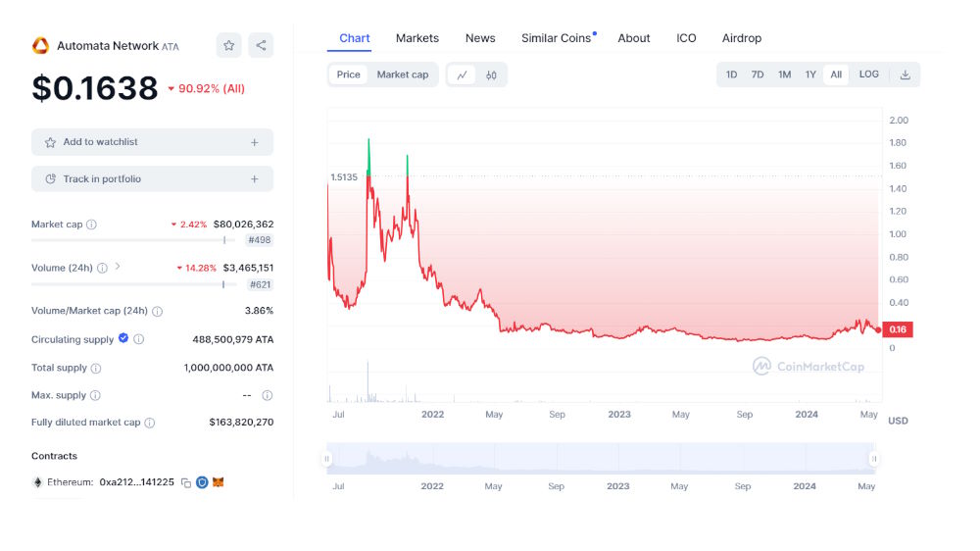Click the Automata Network logo icon
The image size is (980, 551).
(x=40, y=46)
